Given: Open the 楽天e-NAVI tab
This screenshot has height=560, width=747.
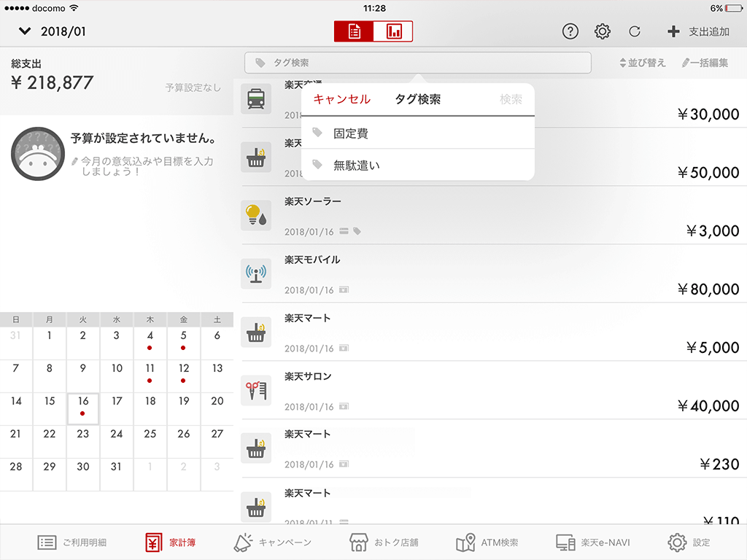Looking at the screenshot, I should [592, 542].
